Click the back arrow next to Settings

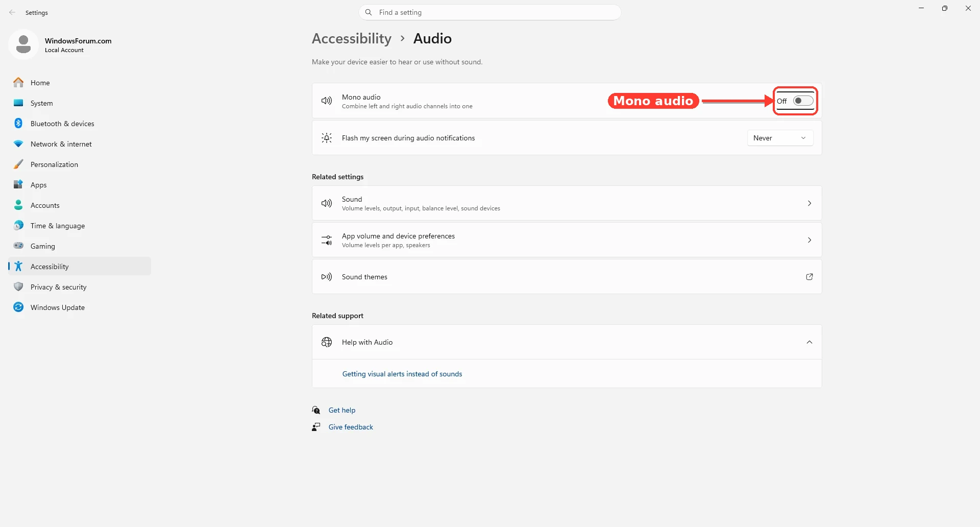click(12, 12)
